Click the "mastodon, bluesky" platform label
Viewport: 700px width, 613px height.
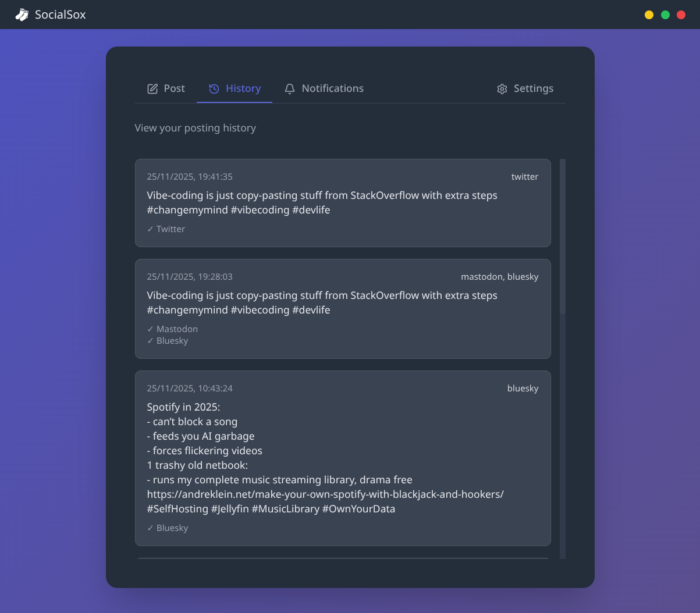click(x=499, y=277)
